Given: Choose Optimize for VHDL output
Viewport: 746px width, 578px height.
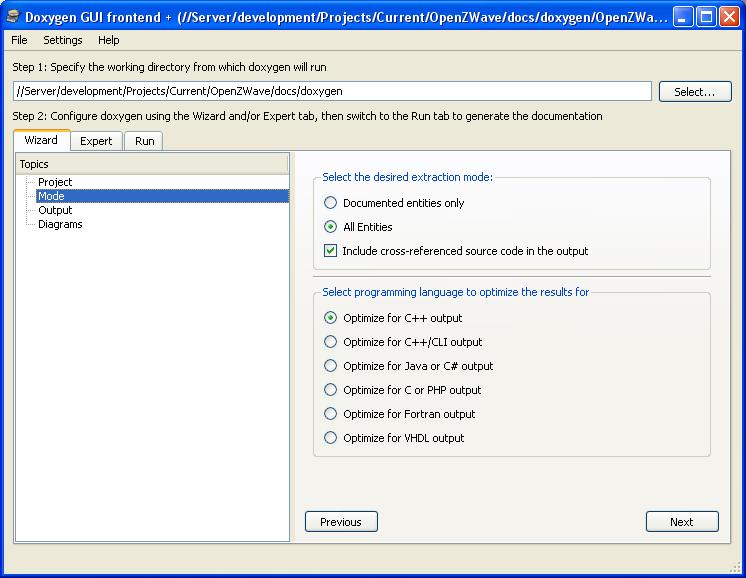Looking at the screenshot, I should (331, 438).
